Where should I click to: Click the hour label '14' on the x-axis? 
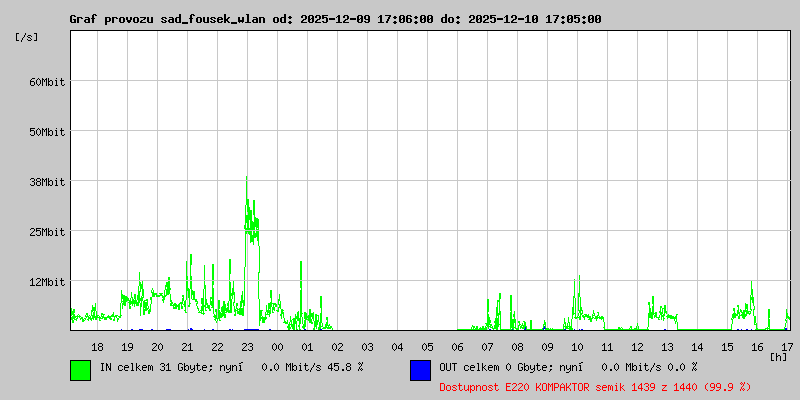tap(697, 347)
